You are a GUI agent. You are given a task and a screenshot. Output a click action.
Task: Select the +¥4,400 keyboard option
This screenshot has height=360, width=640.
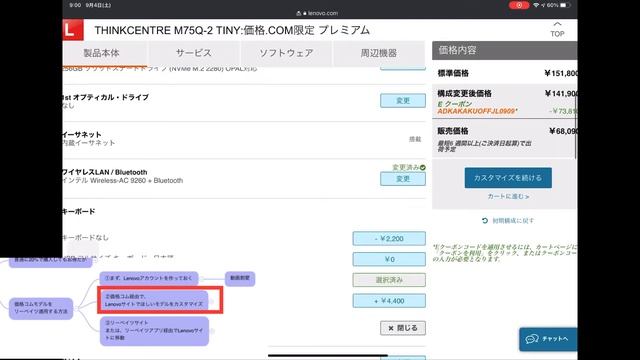click(x=389, y=301)
